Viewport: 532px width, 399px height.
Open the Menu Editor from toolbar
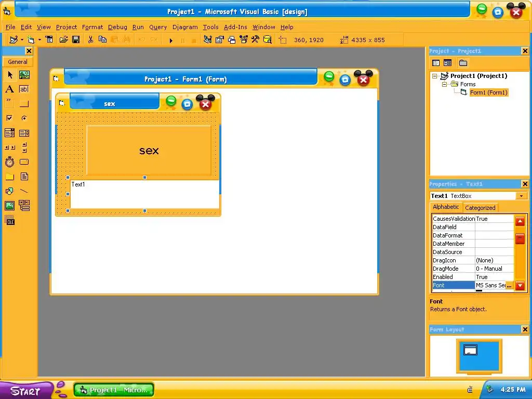click(x=49, y=39)
